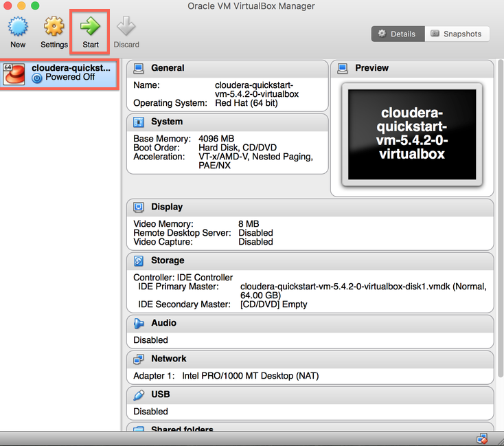504x446 pixels.
Task: Click the Shared folders section icon
Action: pyautogui.click(x=139, y=429)
